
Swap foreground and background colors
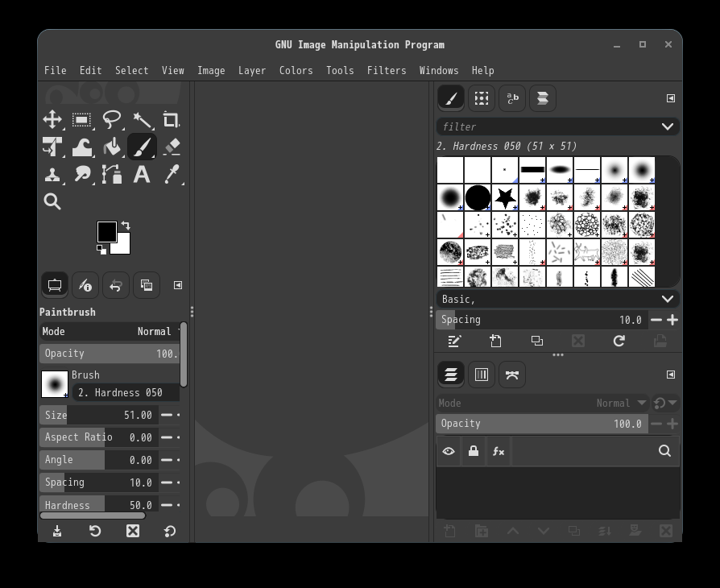[126, 226]
